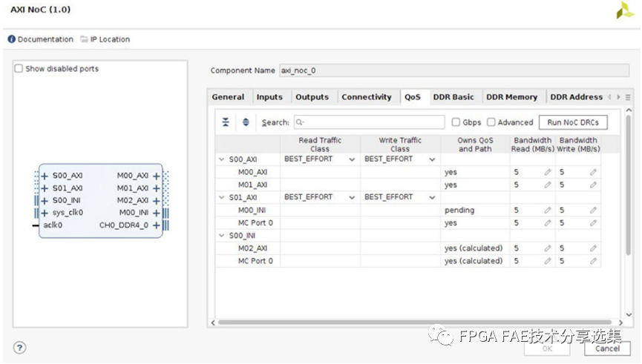Open S00_AXI Write Traffic Class dropdown

tap(432, 159)
